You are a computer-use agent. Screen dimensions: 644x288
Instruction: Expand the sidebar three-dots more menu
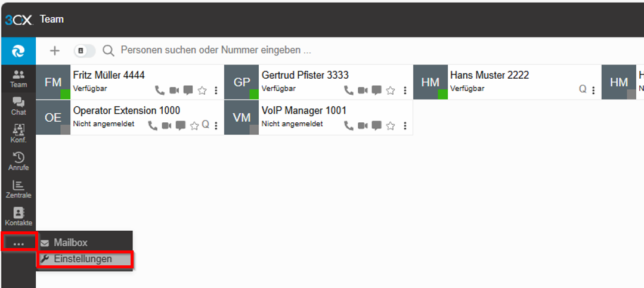pos(18,243)
